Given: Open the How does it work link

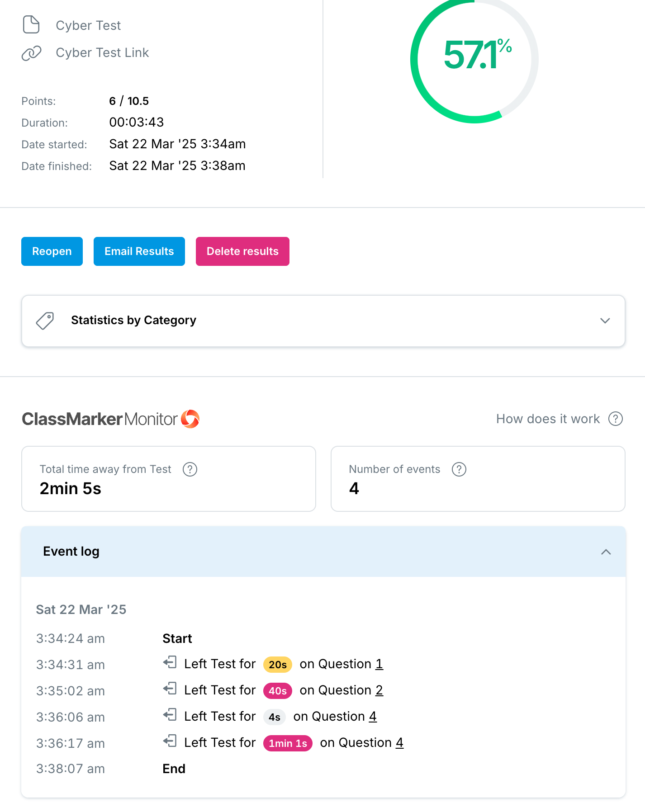Looking at the screenshot, I should pyautogui.click(x=548, y=419).
